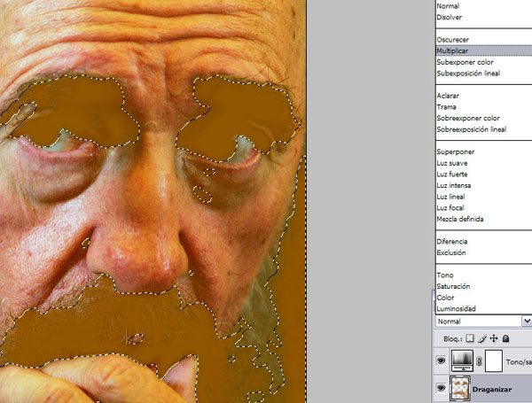Choose Luz intensa blend mode
Screen dimensions: 532x403
coord(483,185)
